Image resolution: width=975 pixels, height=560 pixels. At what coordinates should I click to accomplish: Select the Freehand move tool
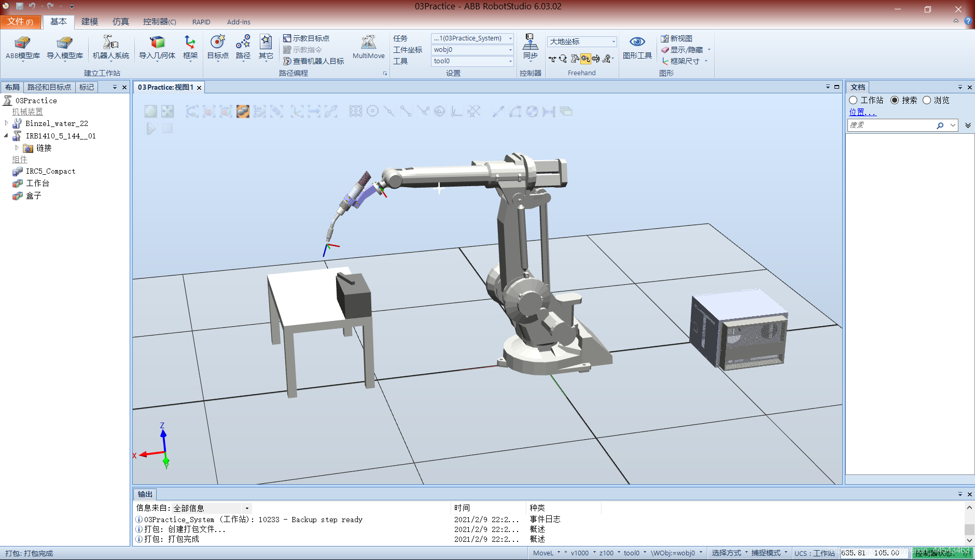(552, 59)
